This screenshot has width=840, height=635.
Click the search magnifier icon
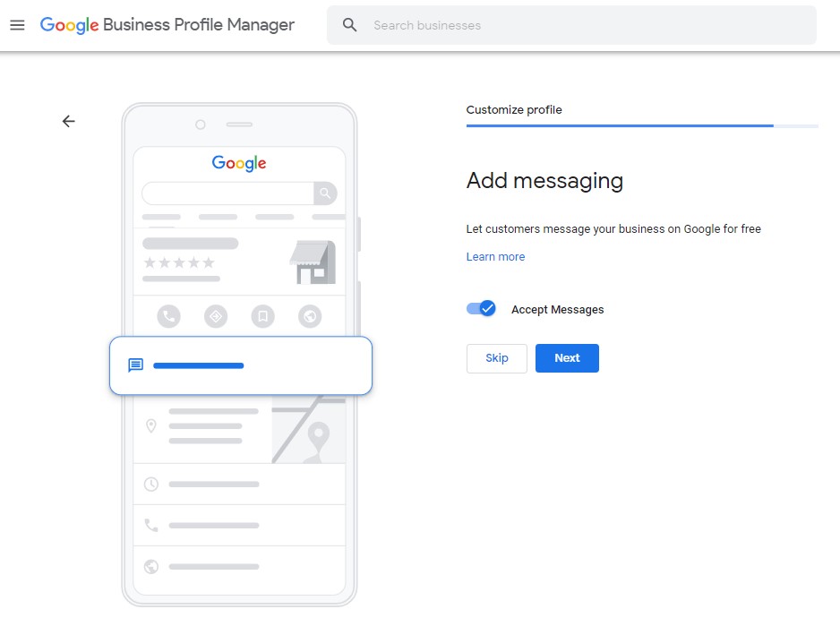click(349, 25)
